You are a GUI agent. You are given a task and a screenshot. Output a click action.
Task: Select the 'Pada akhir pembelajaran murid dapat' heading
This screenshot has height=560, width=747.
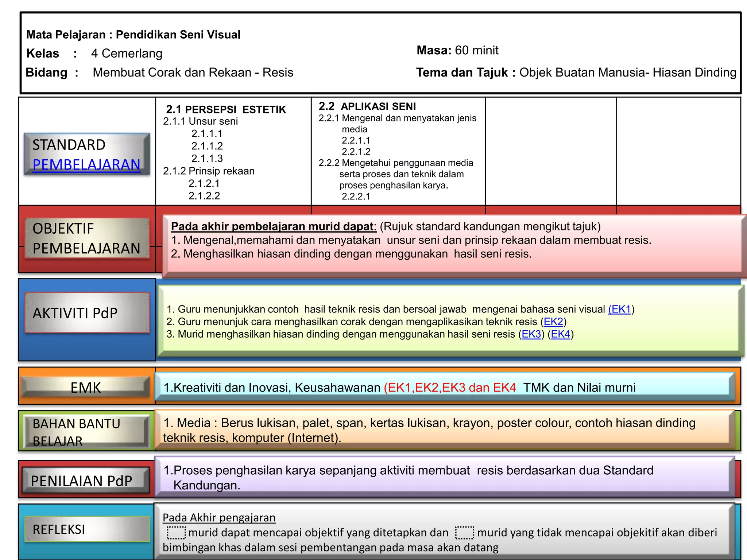click(x=273, y=226)
